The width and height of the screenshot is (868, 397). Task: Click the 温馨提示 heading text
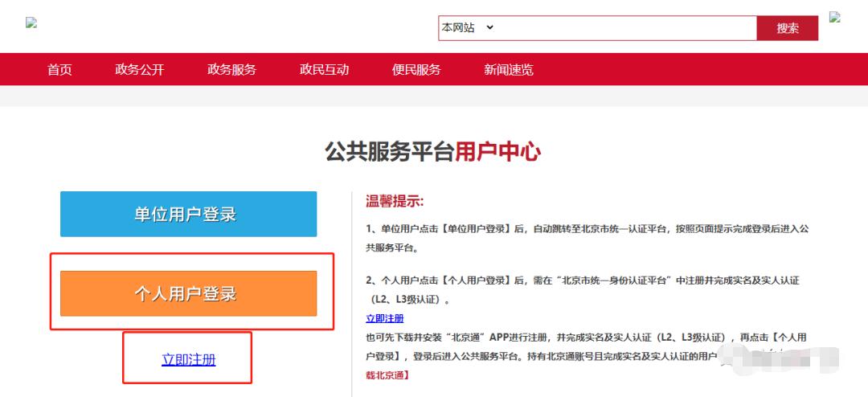click(x=395, y=201)
